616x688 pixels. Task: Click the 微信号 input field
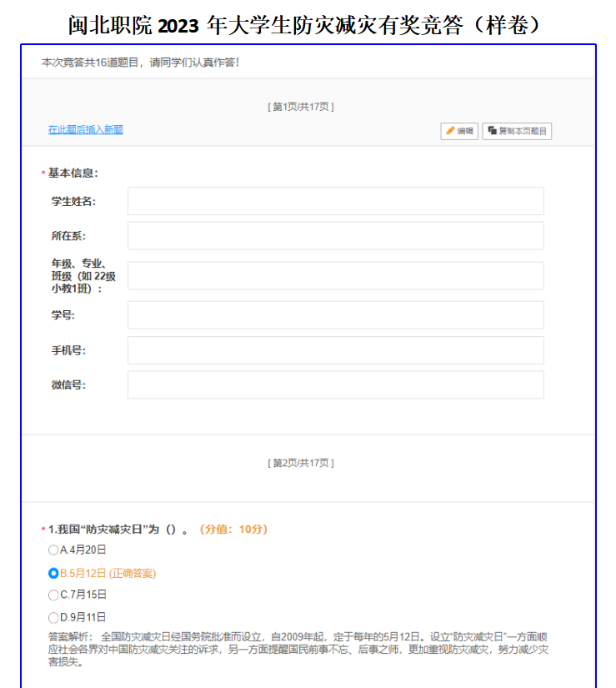tap(335, 385)
